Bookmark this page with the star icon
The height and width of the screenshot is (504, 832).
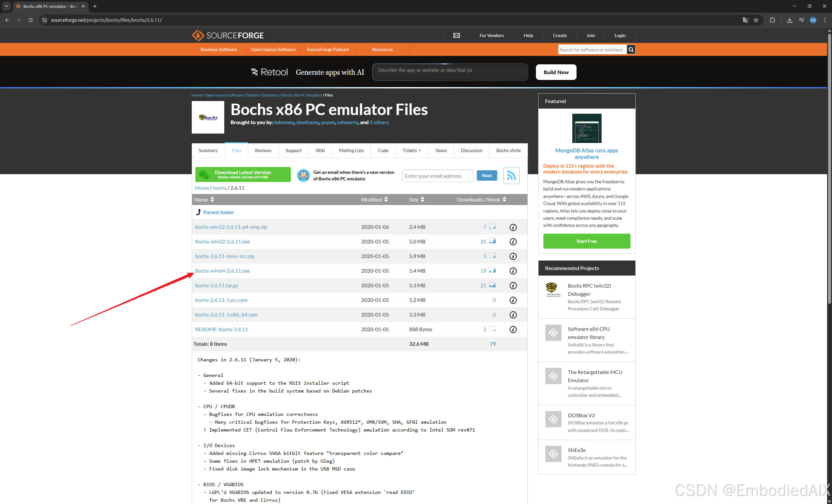[756, 20]
